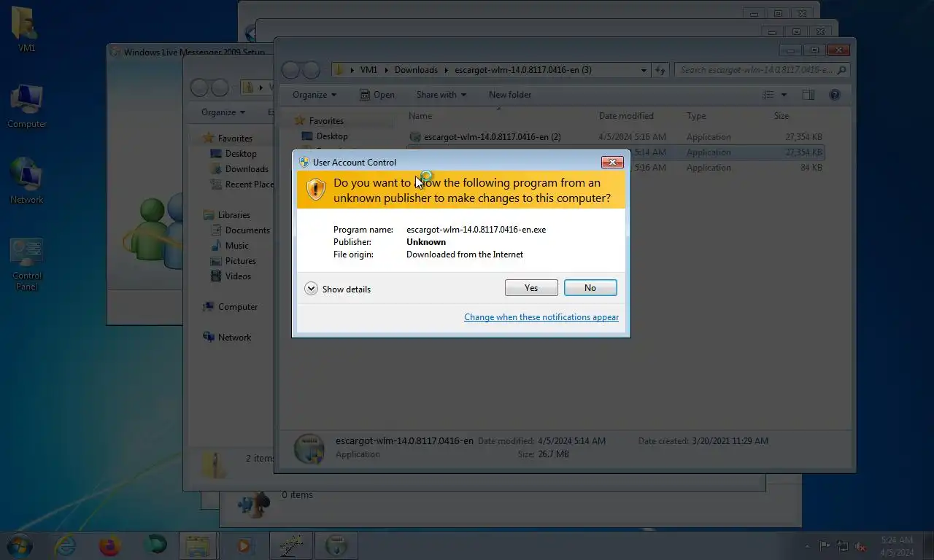Click the change view icon

pyautogui.click(x=768, y=95)
